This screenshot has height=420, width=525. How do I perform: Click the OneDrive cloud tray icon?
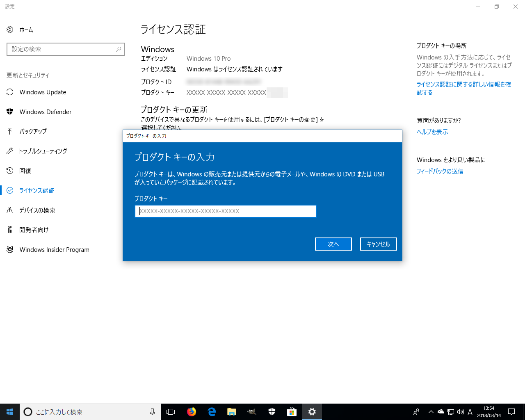(441, 412)
